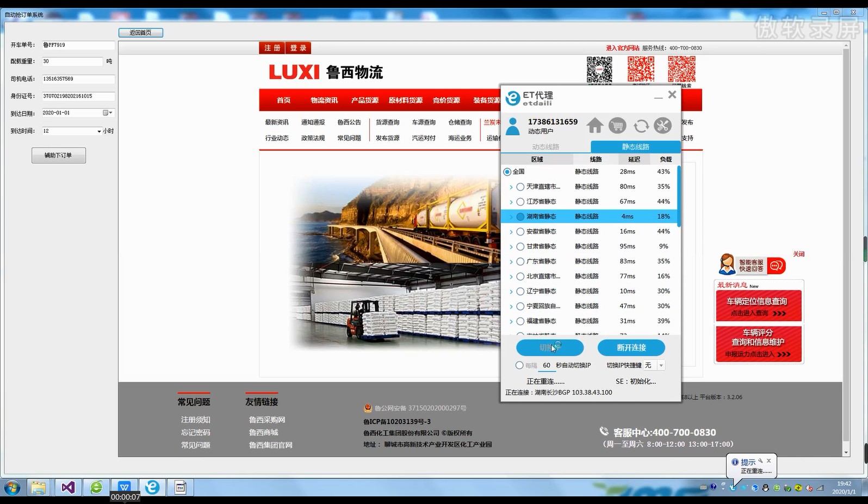
Task: Expand 北京直辖市 row chevron
Action: tap(511, 276)
